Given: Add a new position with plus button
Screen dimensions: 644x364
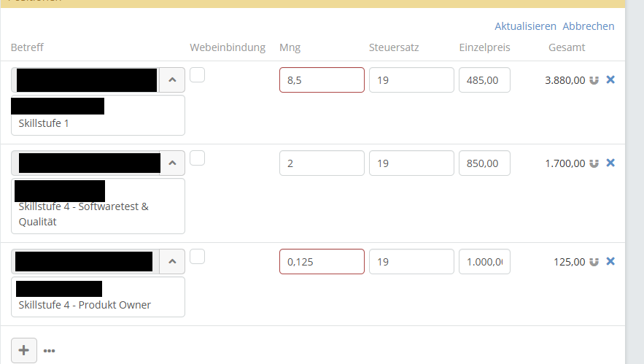Looking at the screenshot, I should (24, 350).
